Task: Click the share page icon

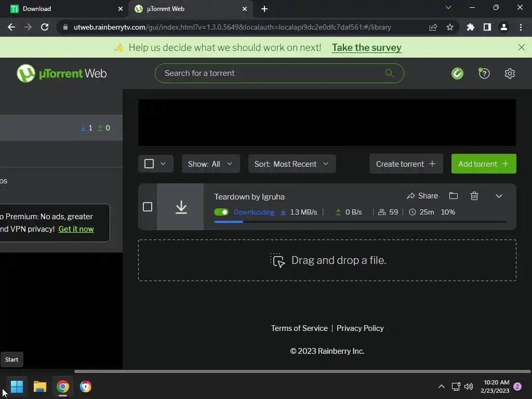Action: (x=433, y=27)
